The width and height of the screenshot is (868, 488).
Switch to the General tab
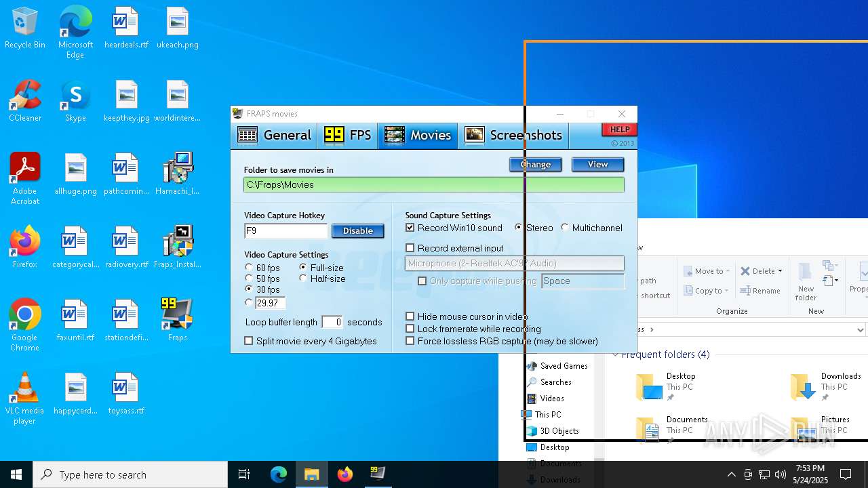[275, 136]
